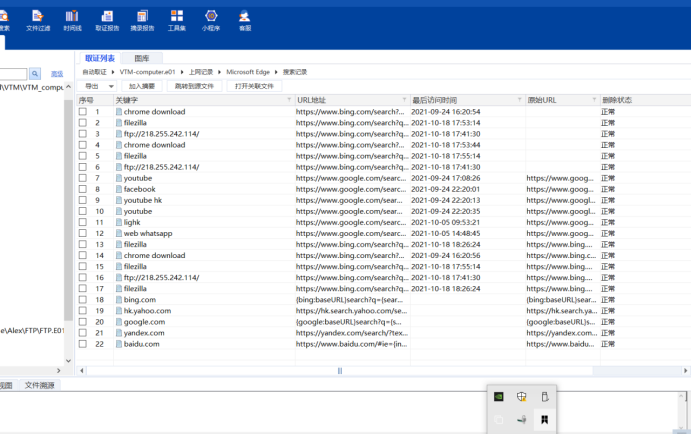691x435 pixels.
Task: Go to VTM-computer.e01 in the breadcrumb
Action: coord(147,72)
